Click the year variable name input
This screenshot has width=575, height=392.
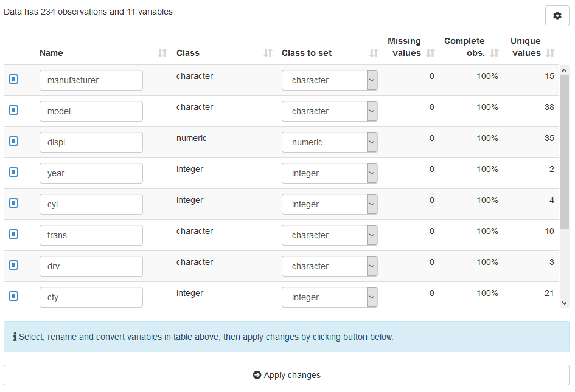click(x=91, y=173)
